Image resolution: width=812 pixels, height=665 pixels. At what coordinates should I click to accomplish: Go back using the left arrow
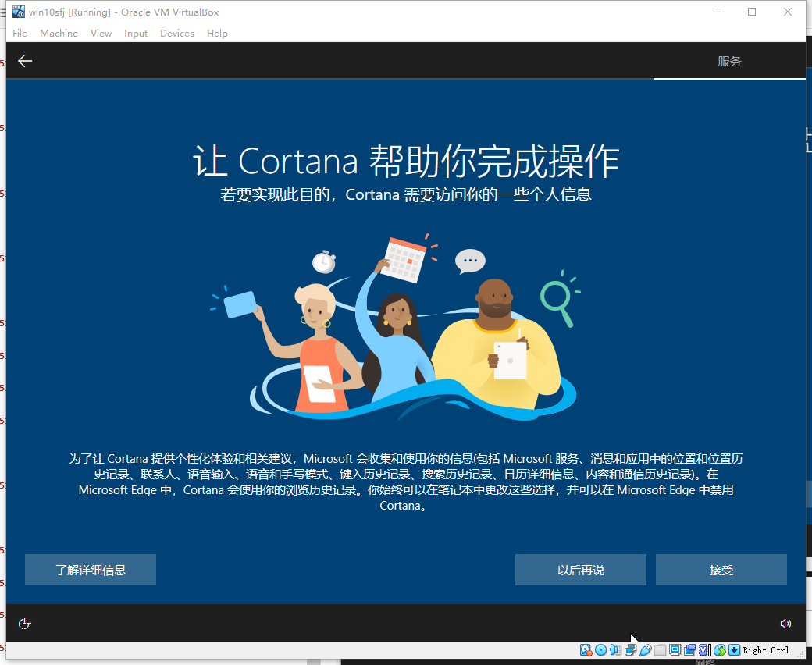[x=25, y=61]
